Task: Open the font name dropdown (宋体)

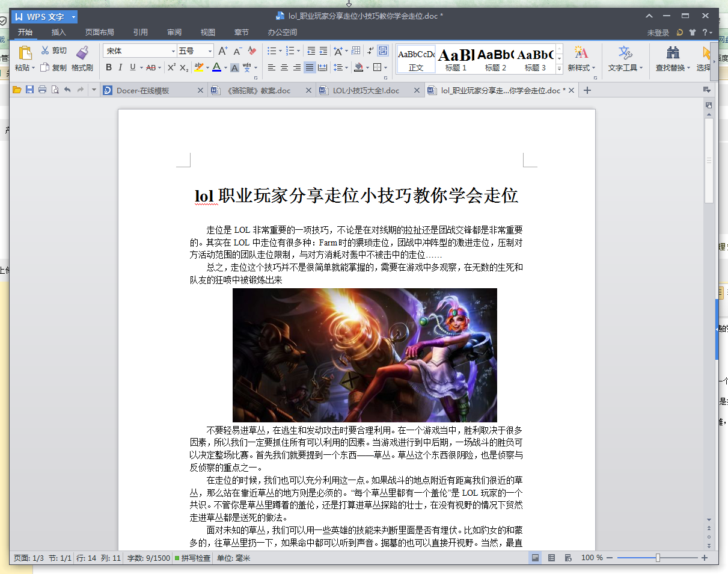Action: [174, 51]
